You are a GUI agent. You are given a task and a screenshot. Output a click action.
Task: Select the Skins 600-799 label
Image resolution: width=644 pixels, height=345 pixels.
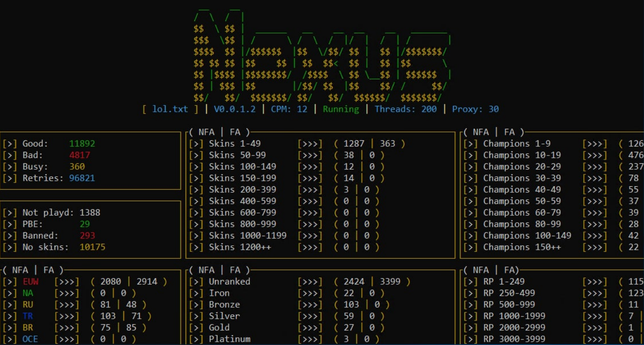[x=243, y=213]
